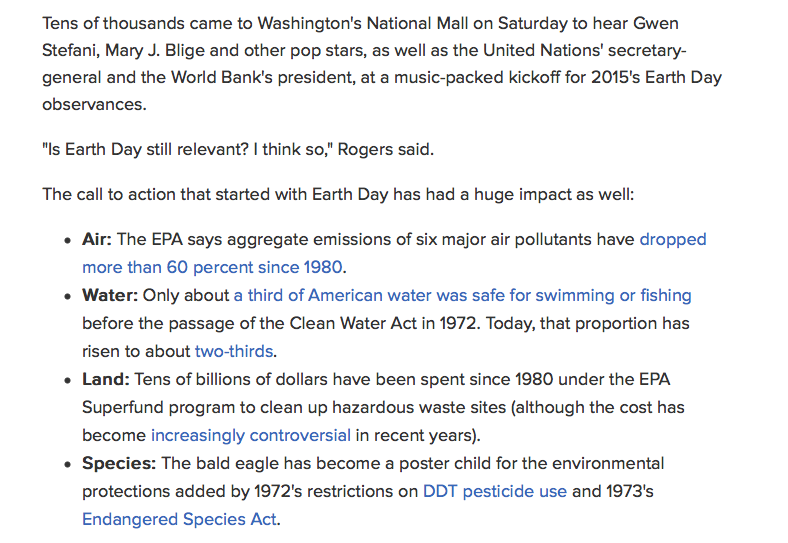This screenshot has height=543, width=788.
Task: Visit the "DDT pesticide use" link
Action: click(494, 492)
